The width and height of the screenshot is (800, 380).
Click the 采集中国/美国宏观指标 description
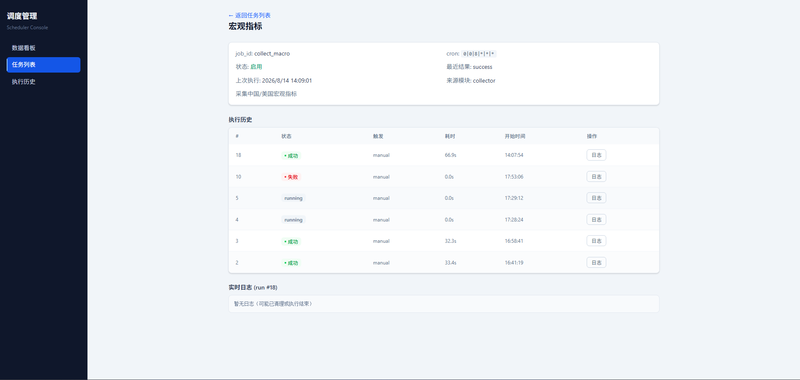pyautogui.click(x=266, y=94)
